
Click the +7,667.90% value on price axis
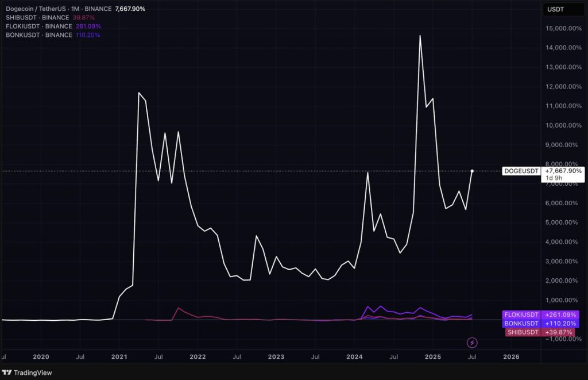click(x=563, y=171)
